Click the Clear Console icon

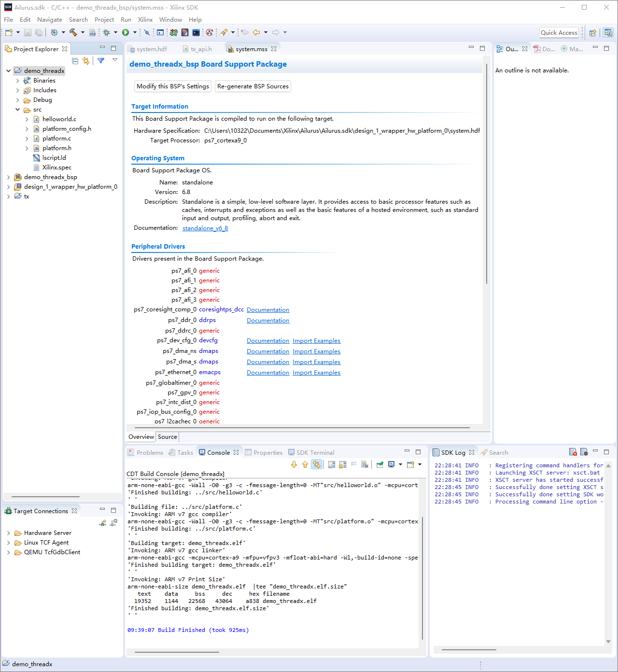coord(365,464)
